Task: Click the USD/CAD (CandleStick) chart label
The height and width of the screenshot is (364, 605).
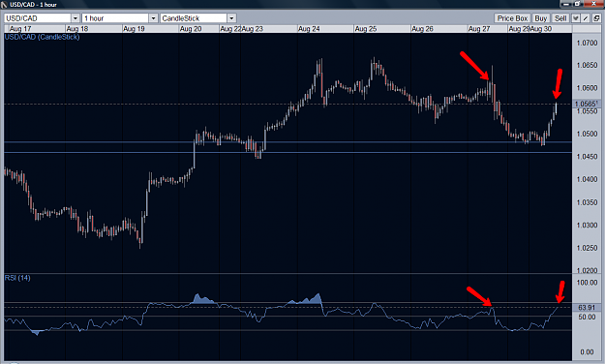Action: [42, 37]
